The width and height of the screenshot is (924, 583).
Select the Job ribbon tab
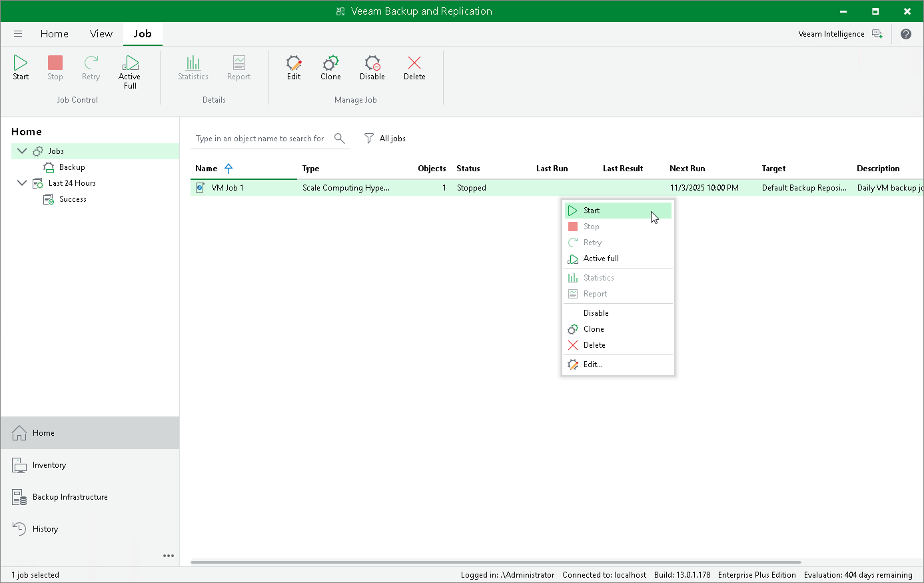tap(143, 34)
